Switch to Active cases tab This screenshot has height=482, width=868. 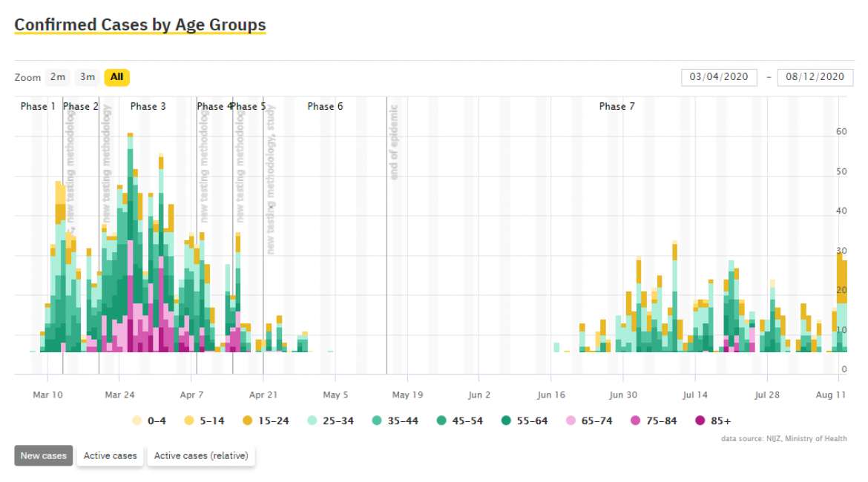tap(110, 455)
